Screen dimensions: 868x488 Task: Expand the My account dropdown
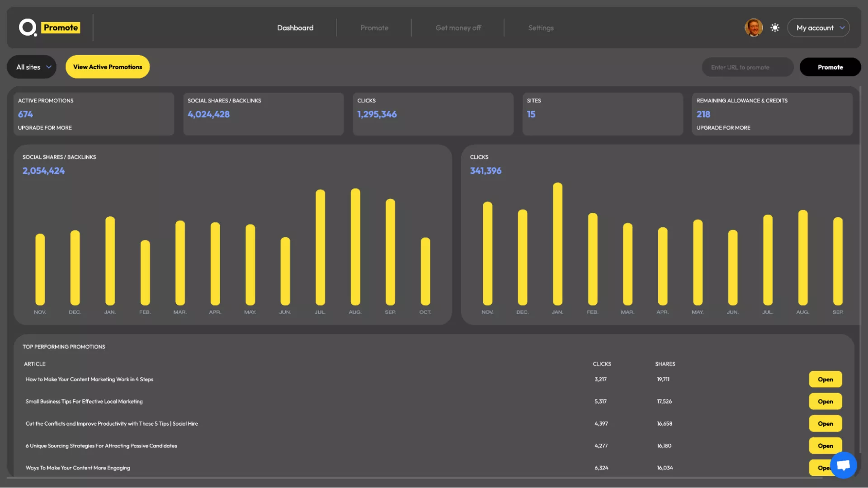point(818,28)
